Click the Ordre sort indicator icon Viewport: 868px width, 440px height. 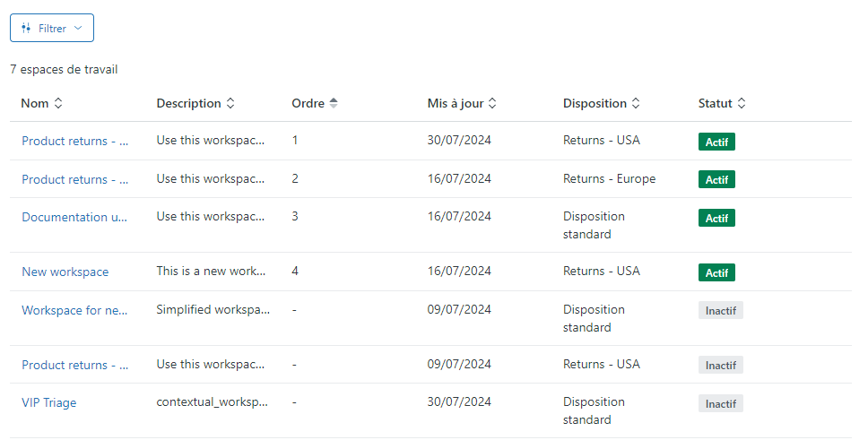pyautogui.click(x=334, y=103)
